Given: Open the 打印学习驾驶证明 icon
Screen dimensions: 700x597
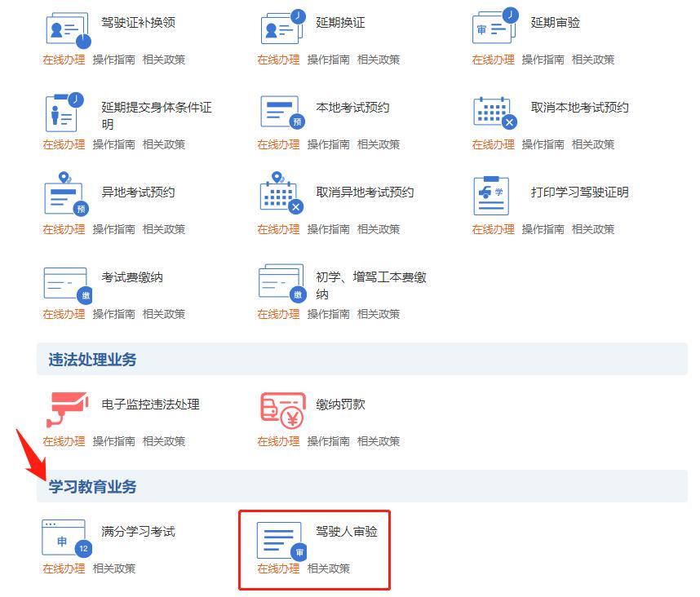Looking at the screenshot, I should click(x=490, y=196).
